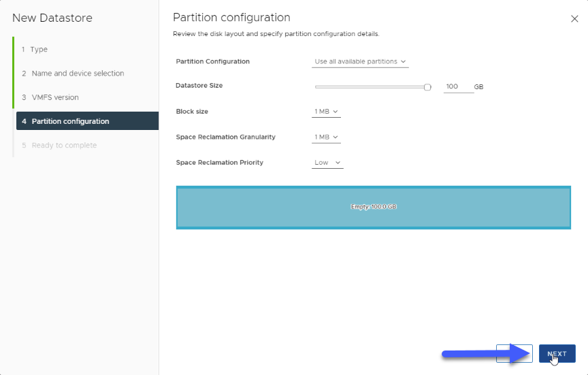Click the NEXT button
Image resolution: width=588 pixels, height=375 pixels.
click(x=557, y=354)
